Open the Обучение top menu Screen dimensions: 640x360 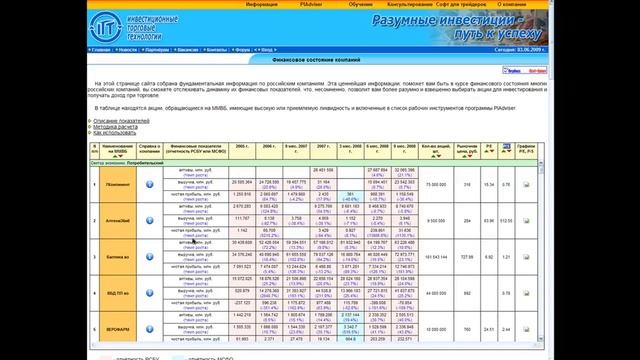[x=360, y=4]
